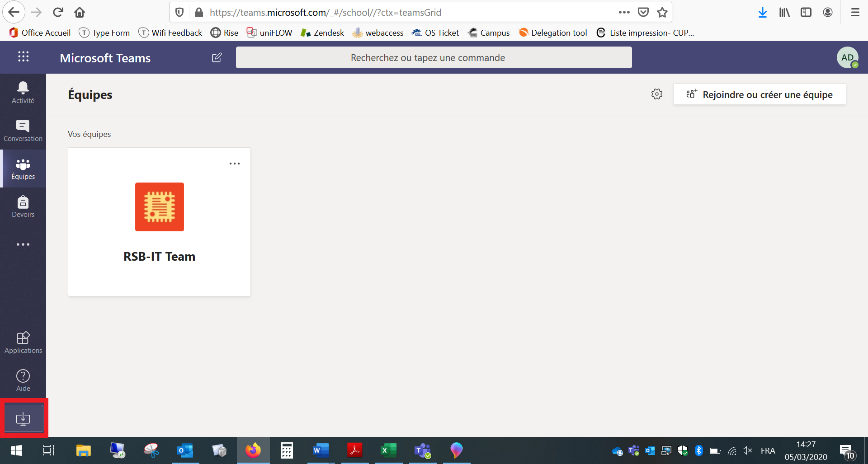Switch to Outlook on taskbar
This screenshot has width=868, height=464.
tap(185, 450)
